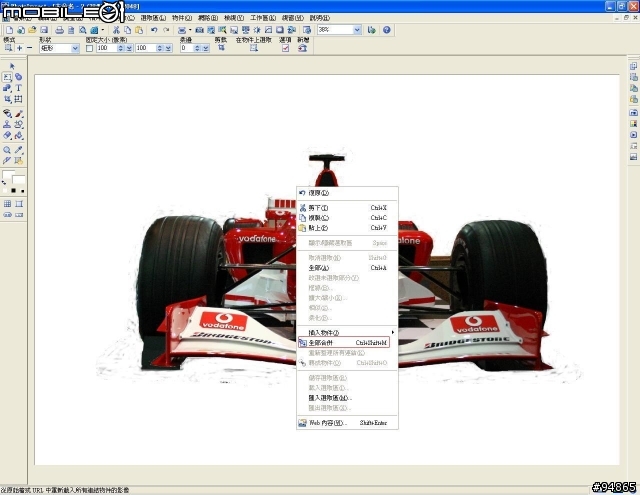640x495 pixels.
Task: Click the soft edge value field showing 0
Action: (x=187, y=48)
